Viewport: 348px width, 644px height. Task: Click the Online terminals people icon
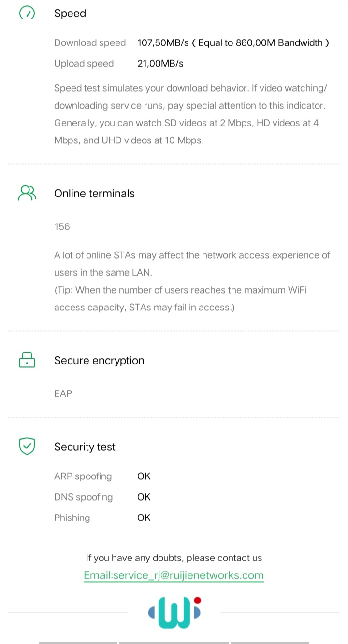click(x=27, y=193)
